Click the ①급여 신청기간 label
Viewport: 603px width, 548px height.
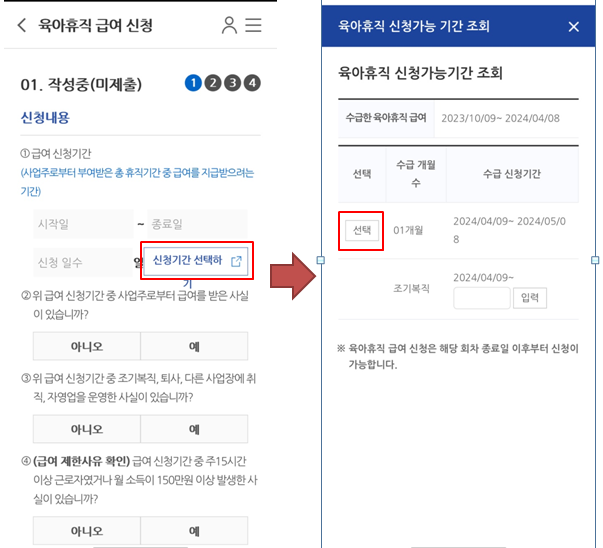[x=56, y=153]
